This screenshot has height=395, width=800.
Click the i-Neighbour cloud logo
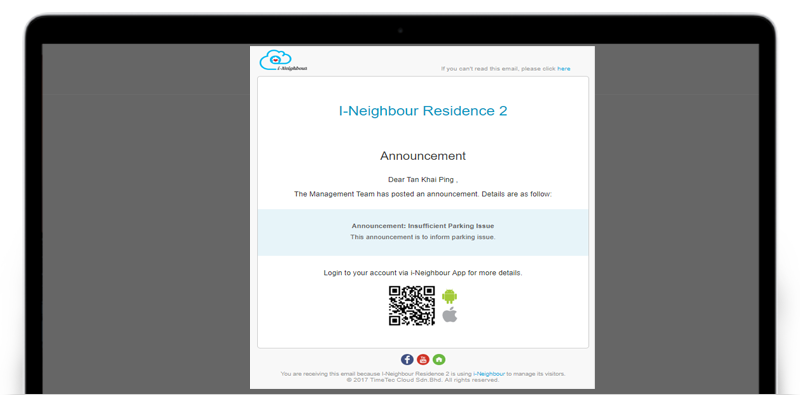283,60
